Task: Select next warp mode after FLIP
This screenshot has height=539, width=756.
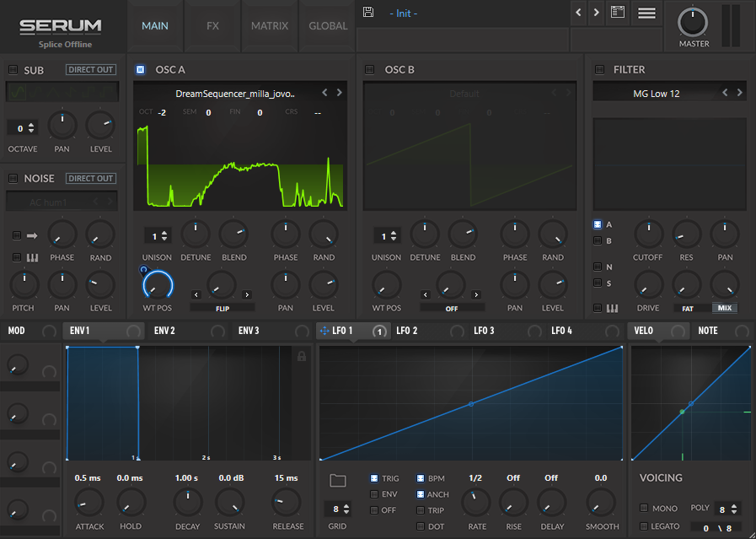Action: click(247, 294)
